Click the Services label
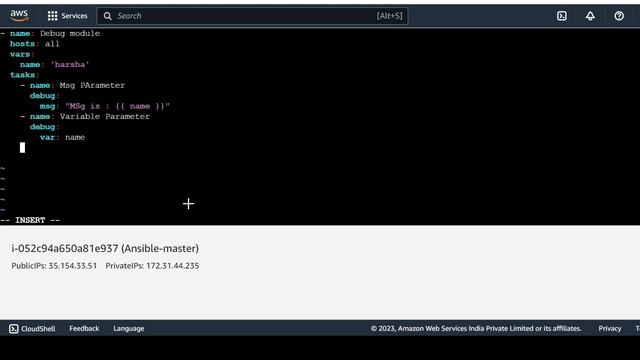The image size is (640, 360). point(74,16)
